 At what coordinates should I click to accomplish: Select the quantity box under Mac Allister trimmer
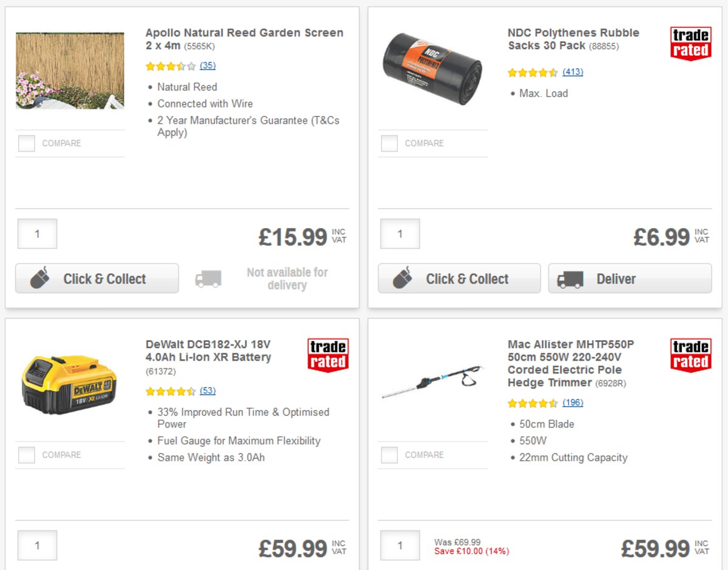(400, 545)
